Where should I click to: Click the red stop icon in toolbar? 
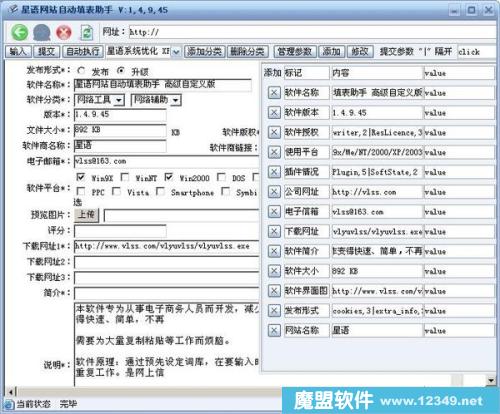pyautogui.click(x=64, y=32)
